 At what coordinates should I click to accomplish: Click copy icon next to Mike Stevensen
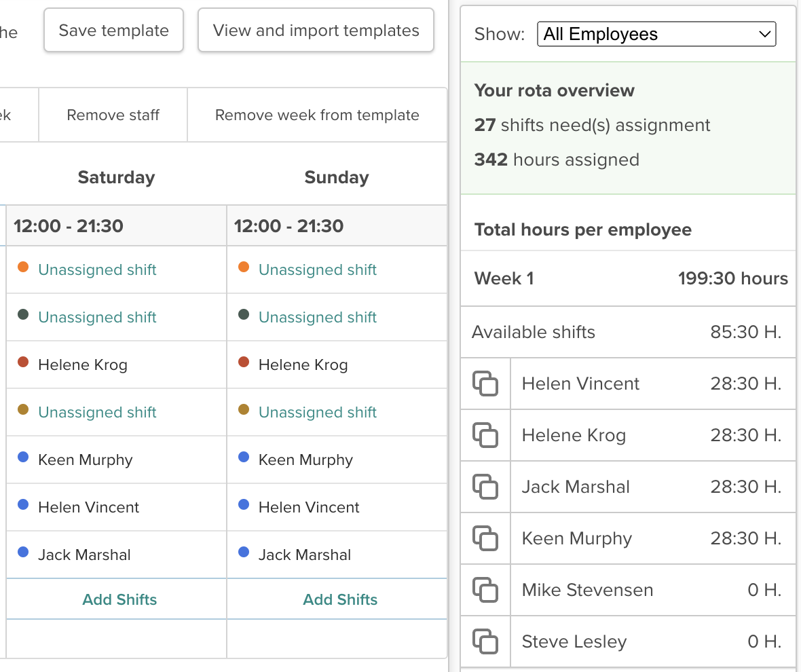tap(485, 591)
